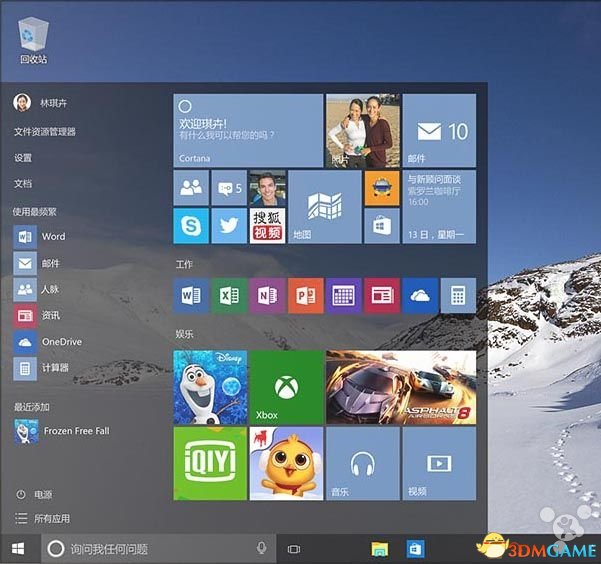Open 所有应用 all apps list
The image size is (601, 564).
[x=43, y=518]
